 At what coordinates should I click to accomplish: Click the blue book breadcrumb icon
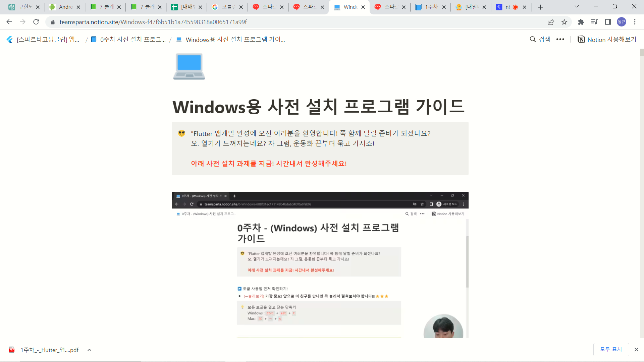coord(94,40)
